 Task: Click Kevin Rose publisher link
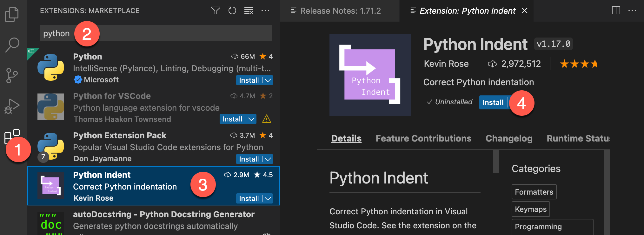click(446, 64)
